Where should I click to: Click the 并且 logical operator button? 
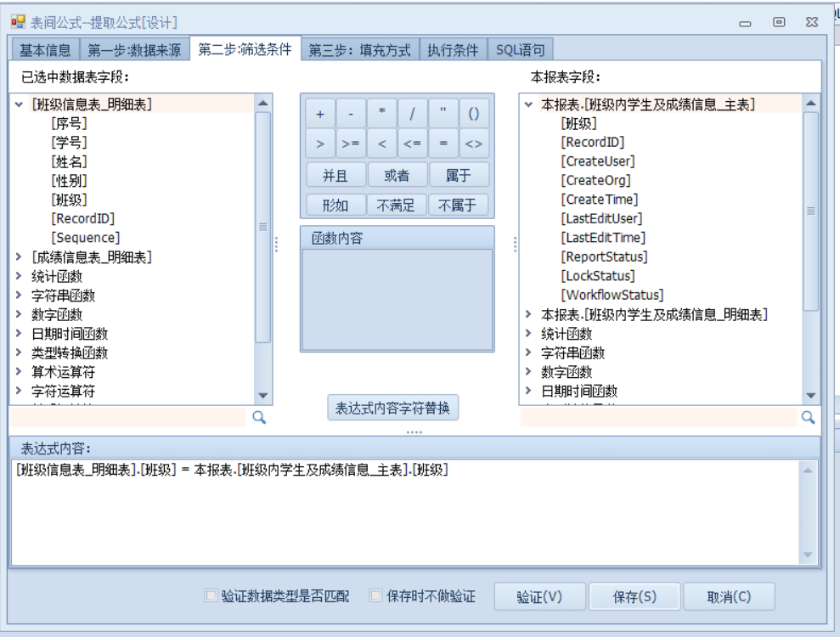pos(333,175)
